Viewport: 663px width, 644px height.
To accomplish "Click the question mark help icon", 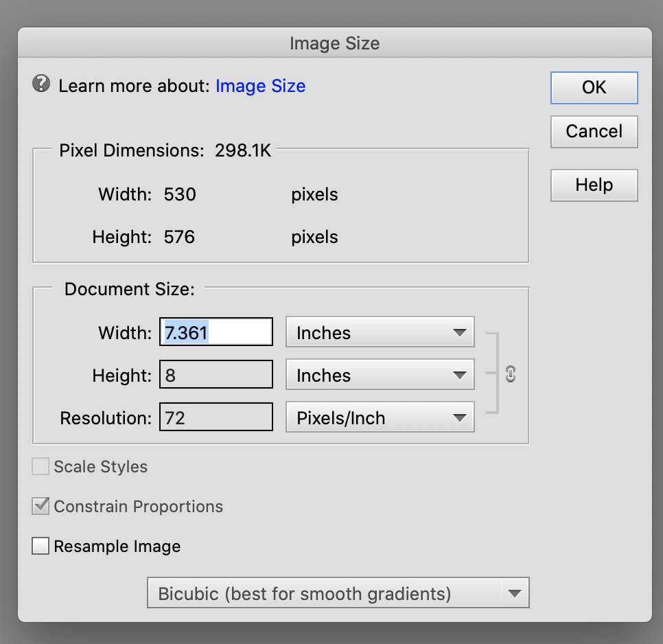I will click(41, 84).
